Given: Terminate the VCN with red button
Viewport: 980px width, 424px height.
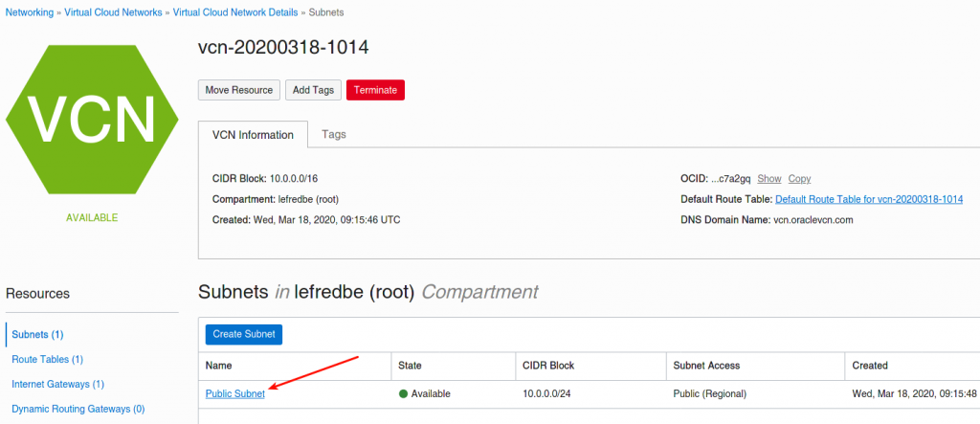Looking at the screenshot, I should (x=375, y=90).
